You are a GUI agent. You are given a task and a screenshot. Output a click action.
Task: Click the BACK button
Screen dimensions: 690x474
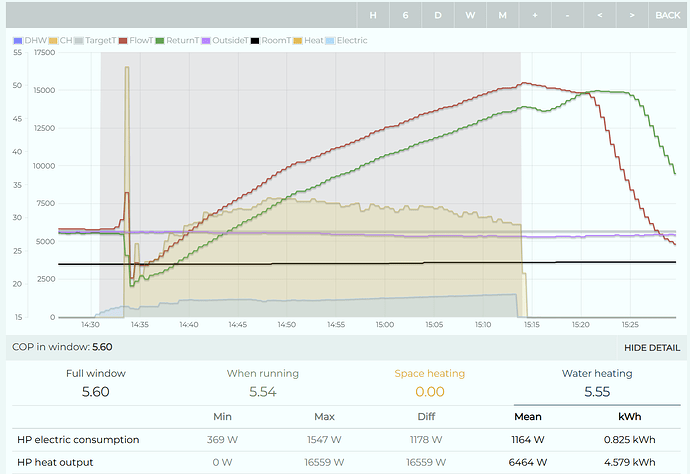pyautogui.click(x=668, y=15)
